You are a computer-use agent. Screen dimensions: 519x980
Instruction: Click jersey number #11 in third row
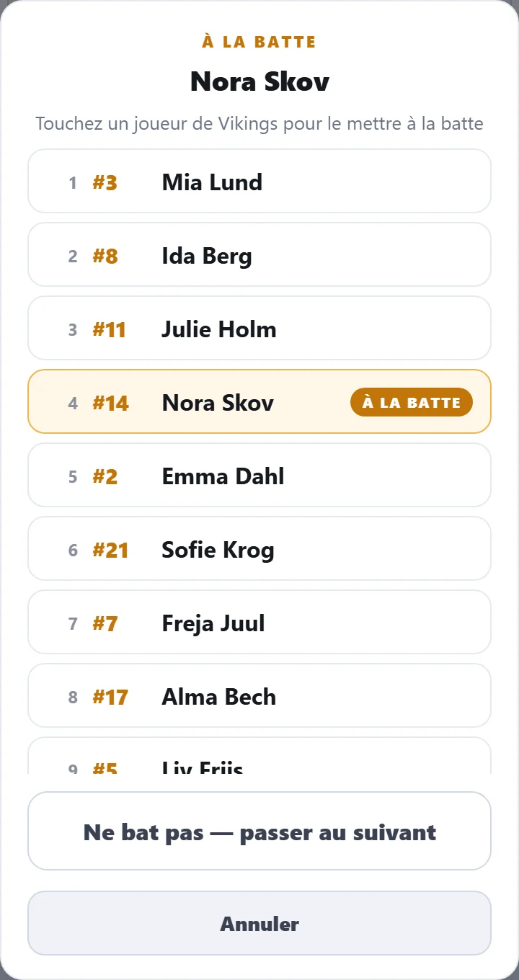click(109, 330)
